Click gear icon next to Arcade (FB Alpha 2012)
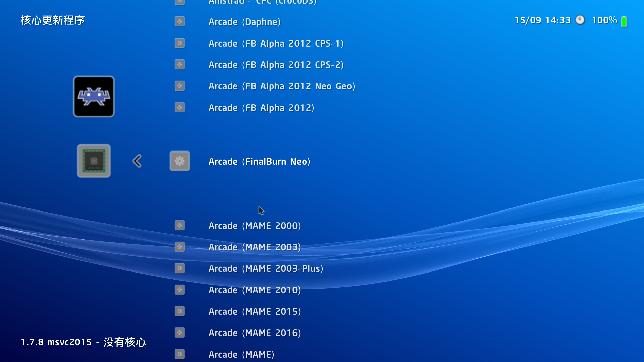 click(x=180, y=108)
